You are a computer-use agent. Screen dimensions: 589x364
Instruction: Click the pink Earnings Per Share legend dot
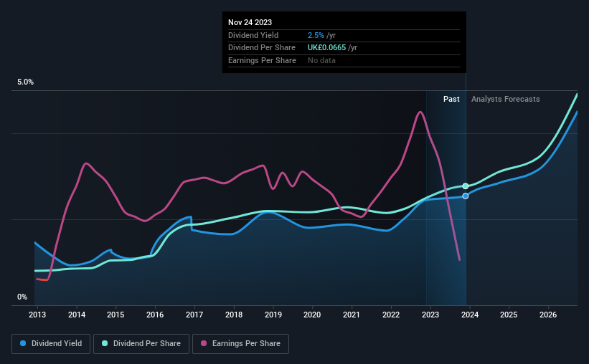(204, 343)
